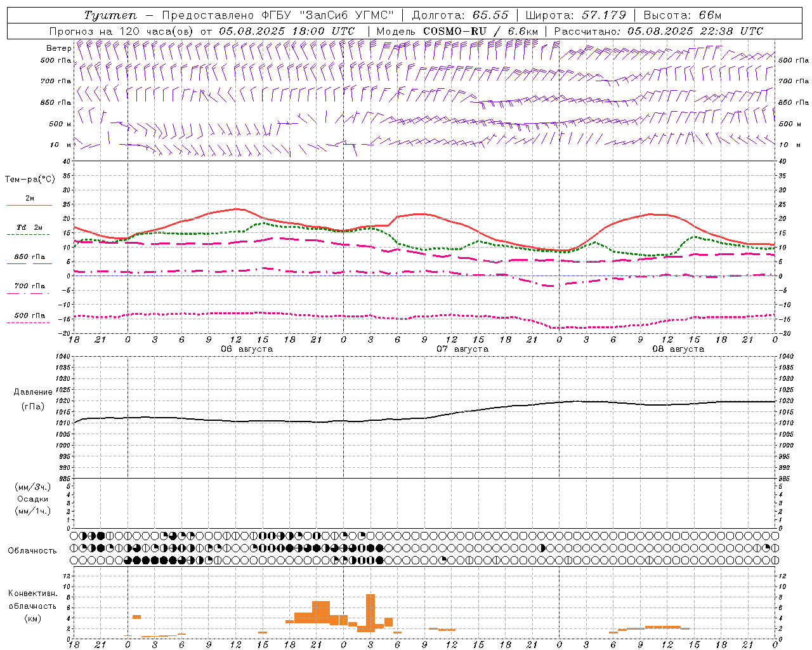Click the "Высота: 66м" header field
This screenshot has height=650, width=812.
coord(683,15)
